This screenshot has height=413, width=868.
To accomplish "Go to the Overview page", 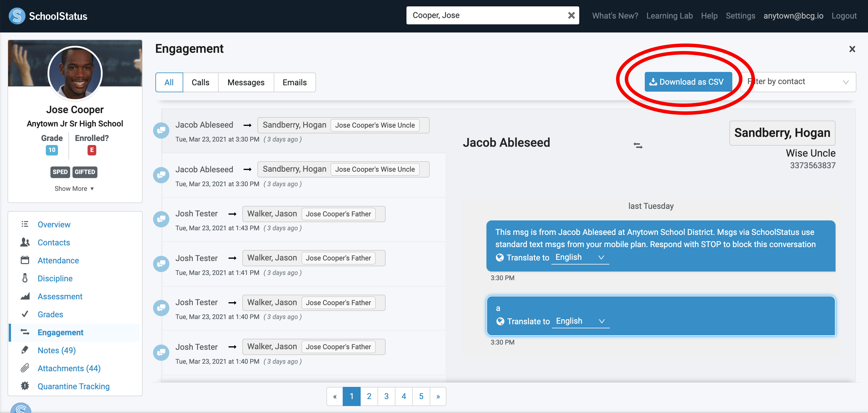I will click(54, 224).
